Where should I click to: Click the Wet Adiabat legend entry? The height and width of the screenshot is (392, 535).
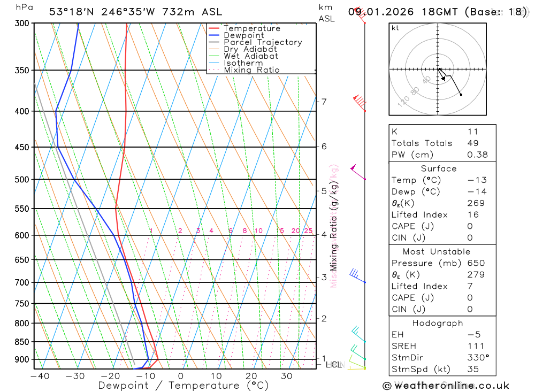(243, 56)
